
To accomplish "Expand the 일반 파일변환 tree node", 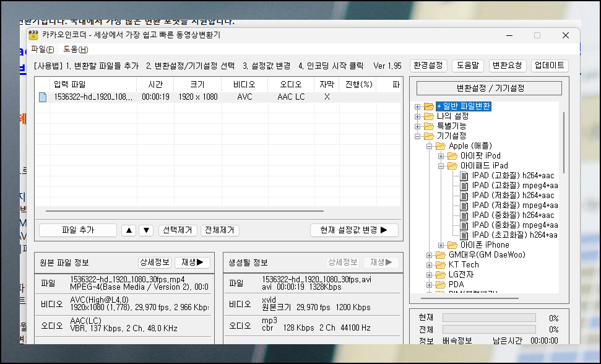I will pyautogui.click(x=417, y=106).
